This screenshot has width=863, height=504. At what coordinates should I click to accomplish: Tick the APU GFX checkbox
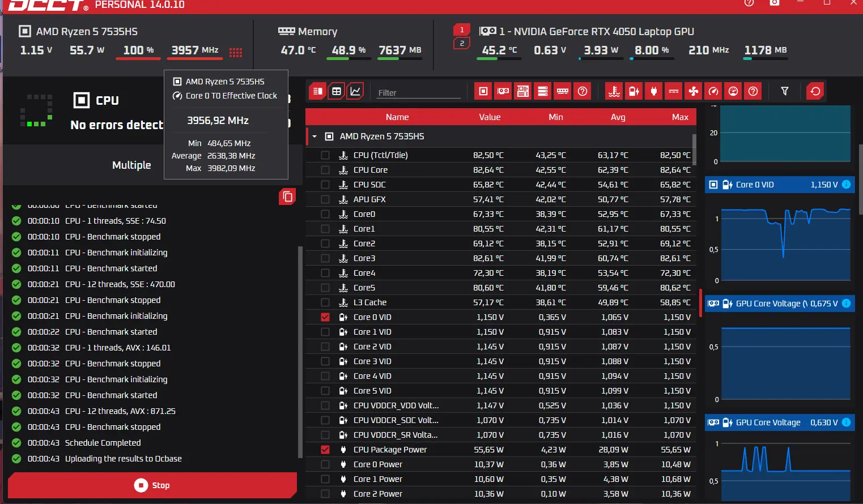(x=325, y=199)
